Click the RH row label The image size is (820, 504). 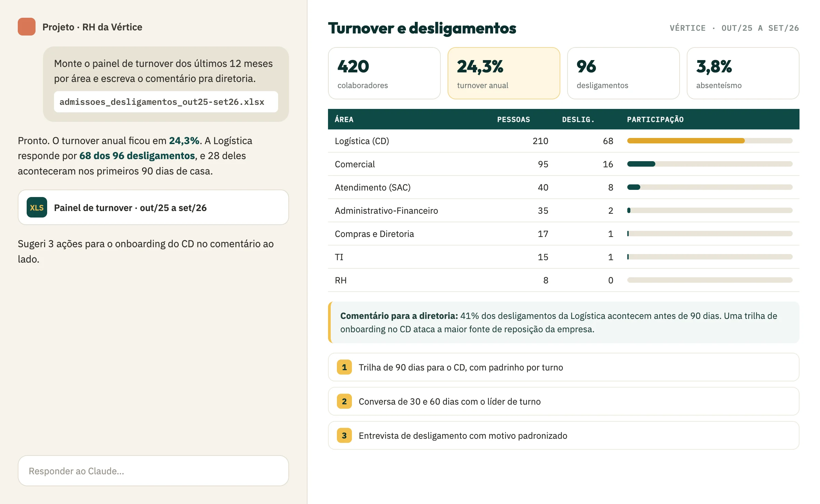coord(341,280)
